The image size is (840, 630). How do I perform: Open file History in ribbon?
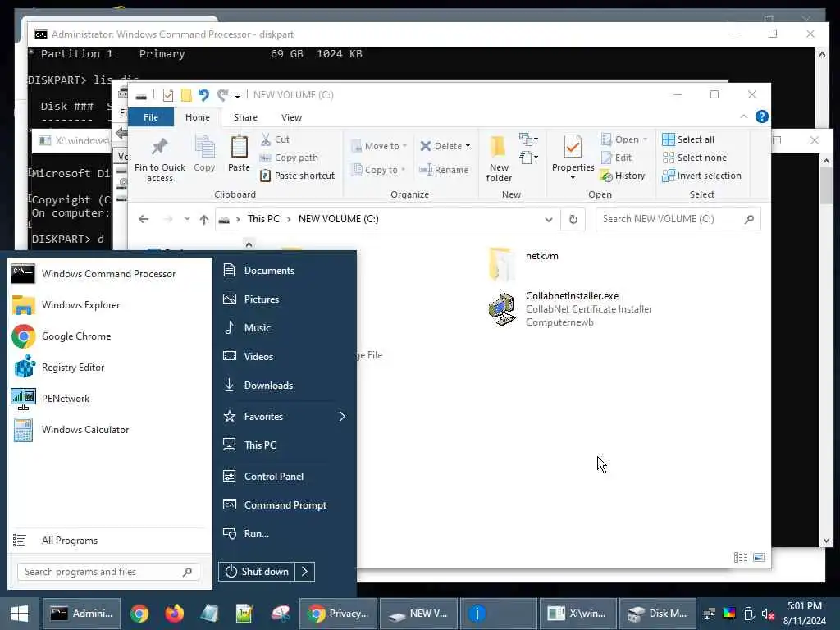pos(623,176)
